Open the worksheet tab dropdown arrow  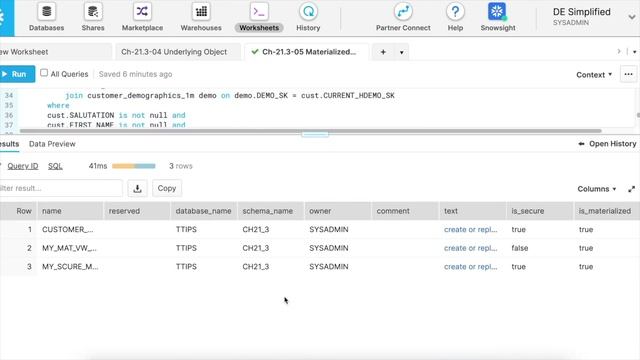pyautogui.click(x=402, y=52)
